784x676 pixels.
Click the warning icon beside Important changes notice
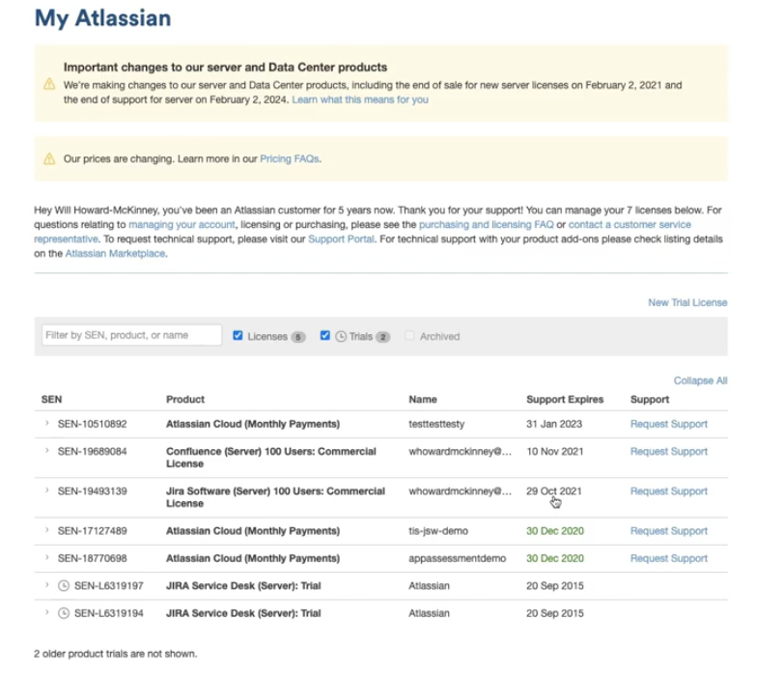(49, 84)
